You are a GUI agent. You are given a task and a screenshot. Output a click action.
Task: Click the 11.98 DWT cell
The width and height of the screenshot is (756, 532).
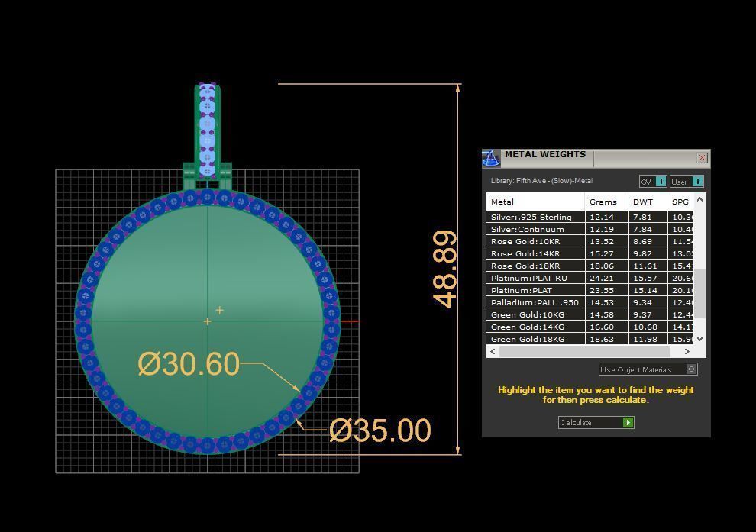[648, 339]
